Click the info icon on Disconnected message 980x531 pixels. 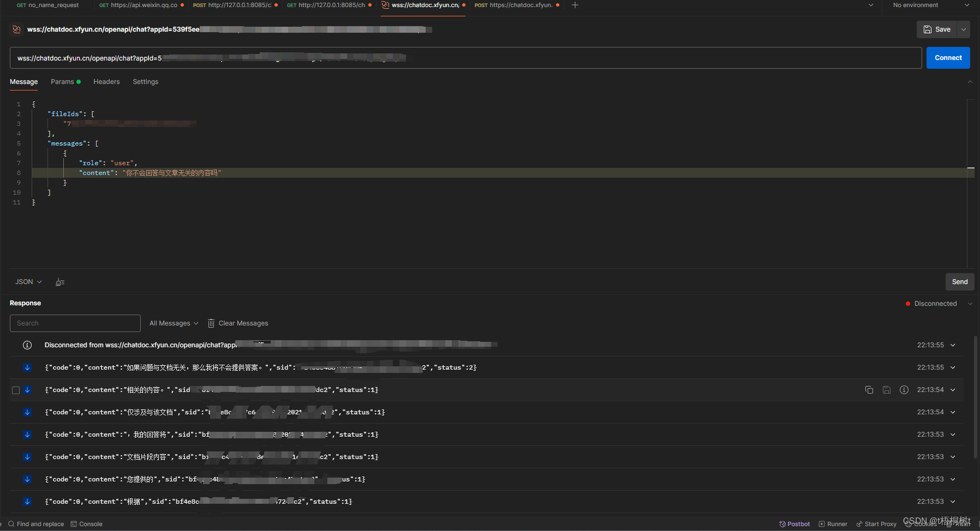pos(27,345)
